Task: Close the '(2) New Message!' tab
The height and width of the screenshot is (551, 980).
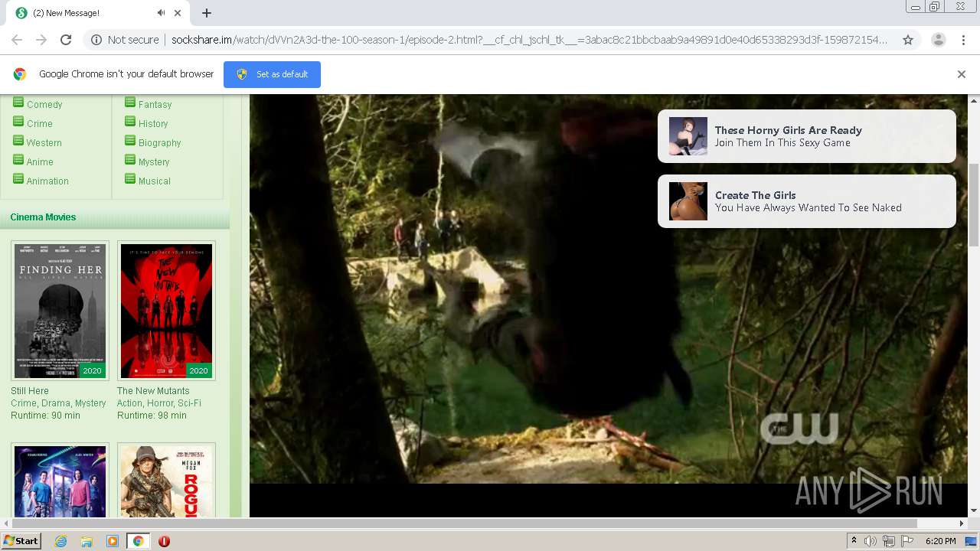Action: pyautogui.click(x=178, y=13)
